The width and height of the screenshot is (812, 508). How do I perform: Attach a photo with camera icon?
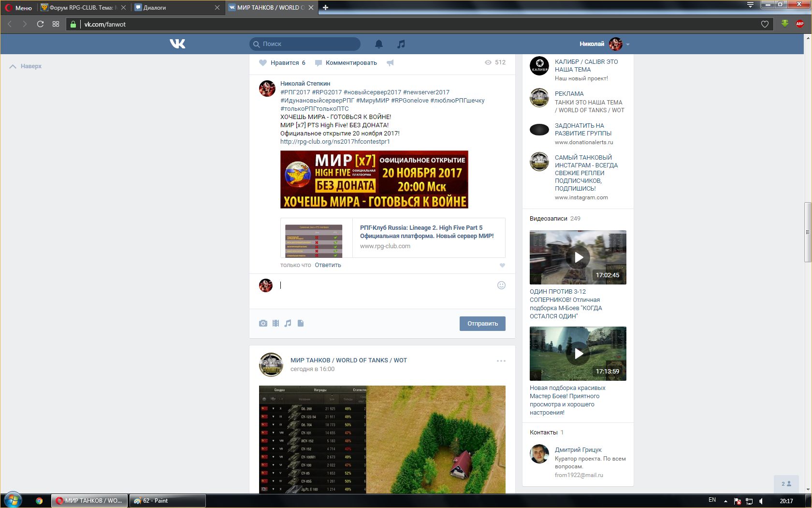point(263,323)
